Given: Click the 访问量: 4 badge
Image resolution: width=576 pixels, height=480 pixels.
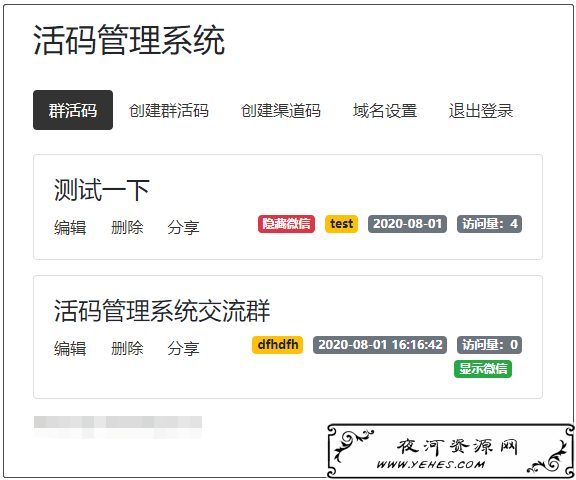Looking at the screenshot, I should pyautogui.click(x=489, y=224).
